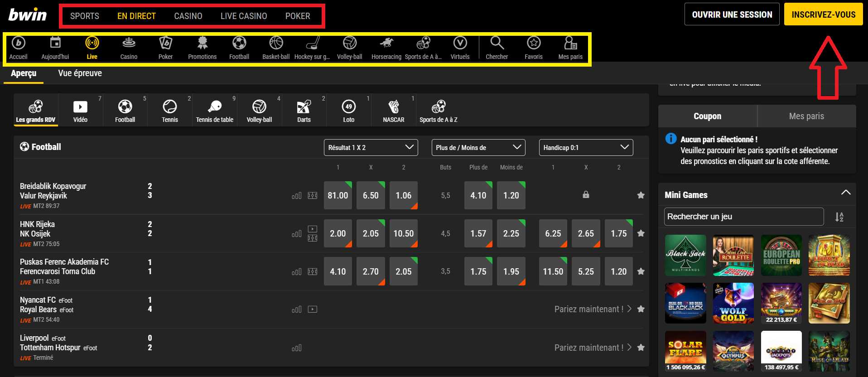Click the 6.50 draw odds button
Viewport: 868px width, 377px height.
[371, 195]
